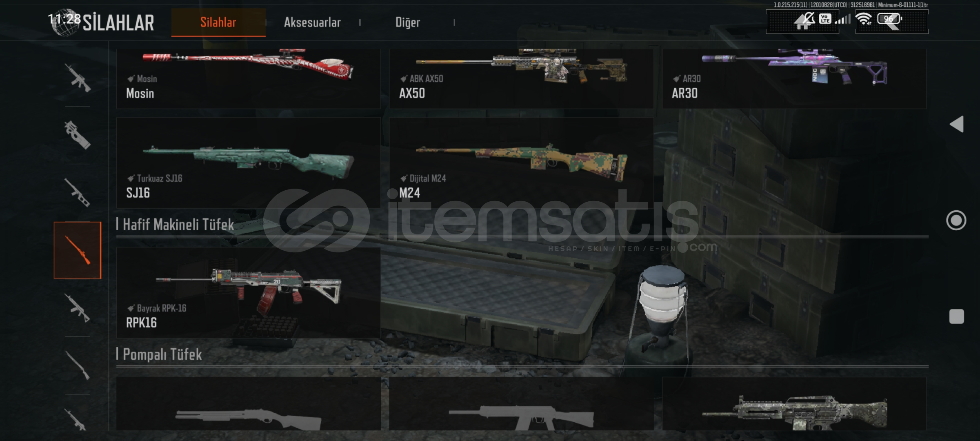980x441 pixels.
Task: Select the ABK AX50 sniper skin card
Action: click(x=521, y=78)
